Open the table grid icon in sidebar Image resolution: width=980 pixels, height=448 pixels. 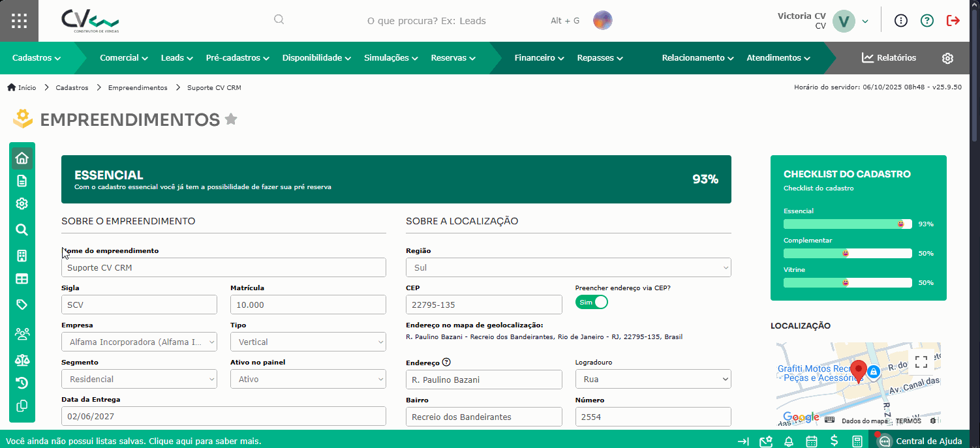(22, 279)
